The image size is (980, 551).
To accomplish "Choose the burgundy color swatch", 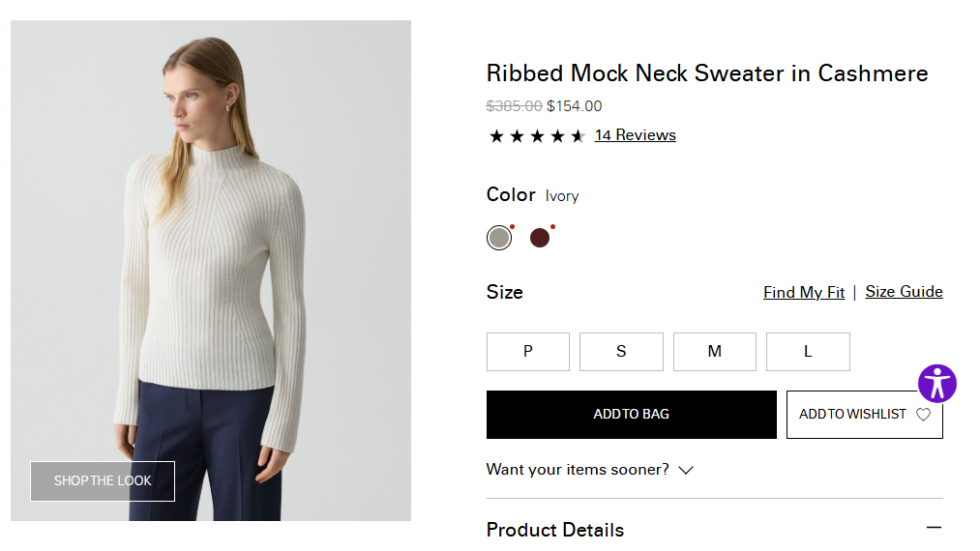I will (x=540, y=238).
